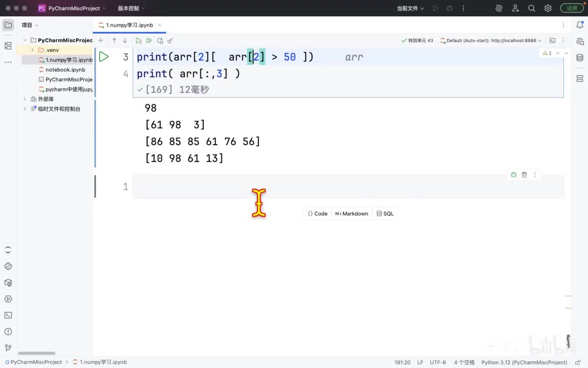Run cell and select below
The height and width of the screenshot is (368, 588).
[x=138, y=40]
